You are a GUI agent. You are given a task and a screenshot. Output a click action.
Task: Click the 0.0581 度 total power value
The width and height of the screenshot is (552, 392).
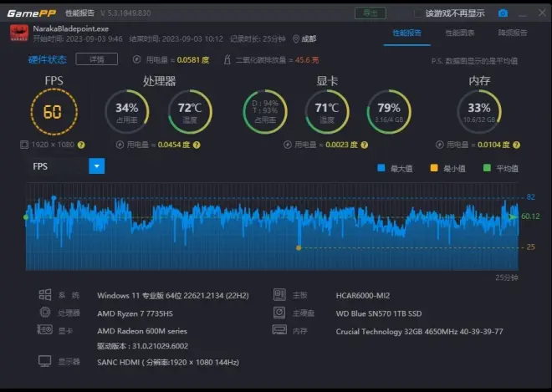pyautogui.click(x=193, y=60)
